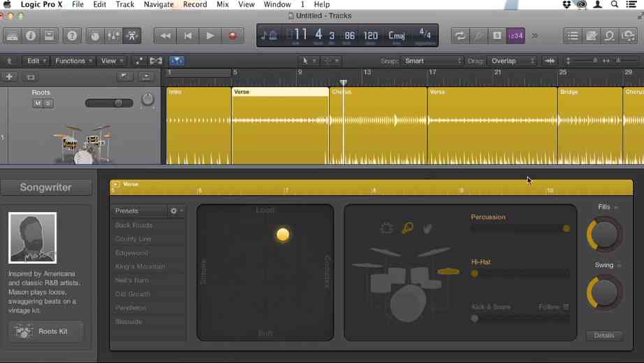644x363 pixels.
Task: Open the Functions dropdown menu
Action: (x=73, y=61)
